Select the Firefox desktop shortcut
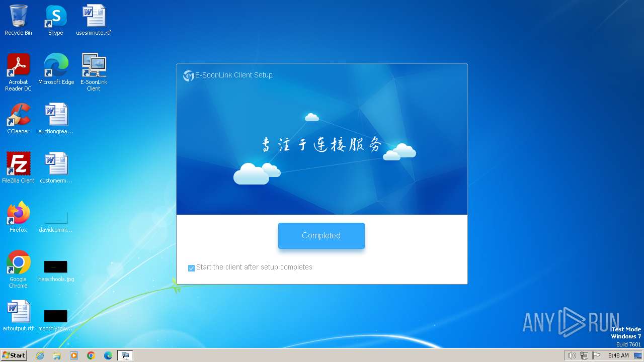Viewport: 644px width, 362px height. coord(18,217)
